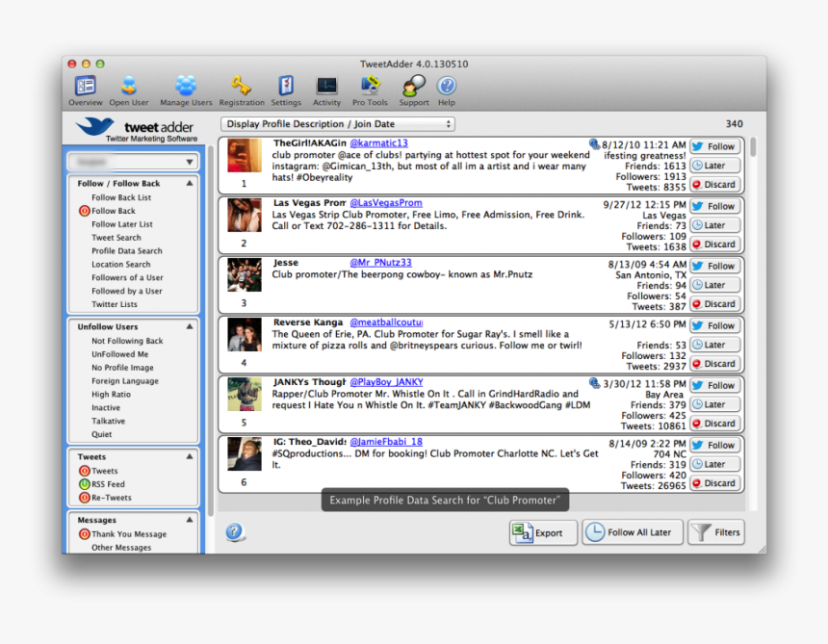Select No Profile Image in the sidebar

(122, 368)
